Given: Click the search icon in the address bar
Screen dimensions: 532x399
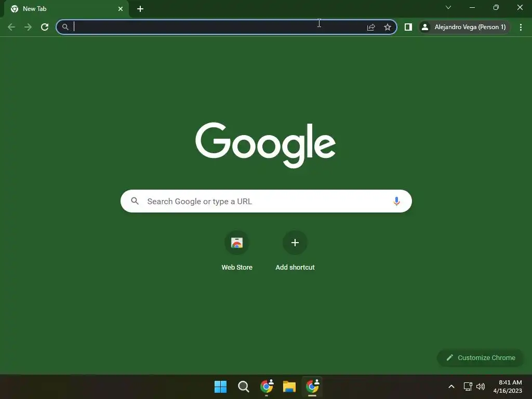Looking at the screenshot, I should [65, 27].
